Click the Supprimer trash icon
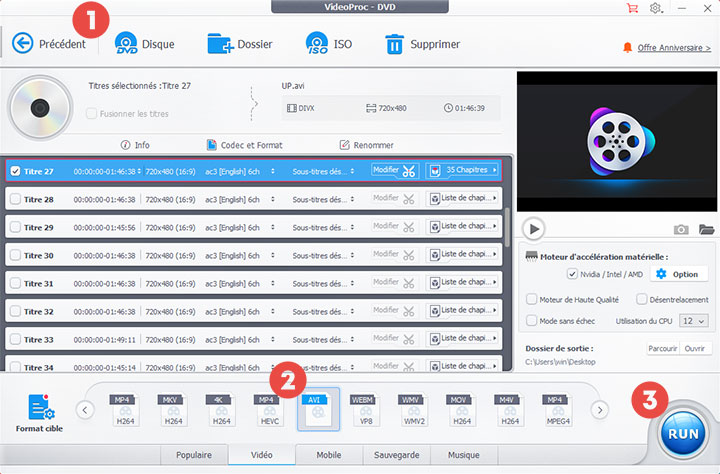 394,44
